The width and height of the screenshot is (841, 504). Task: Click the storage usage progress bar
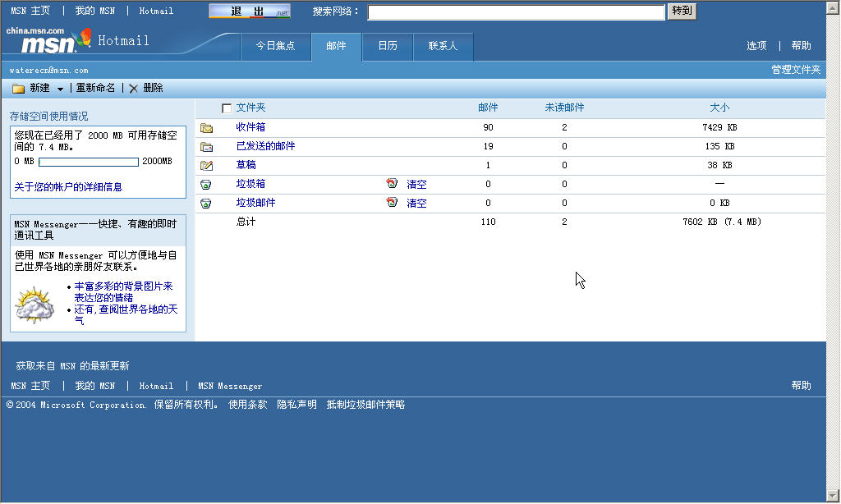point(89,162)
